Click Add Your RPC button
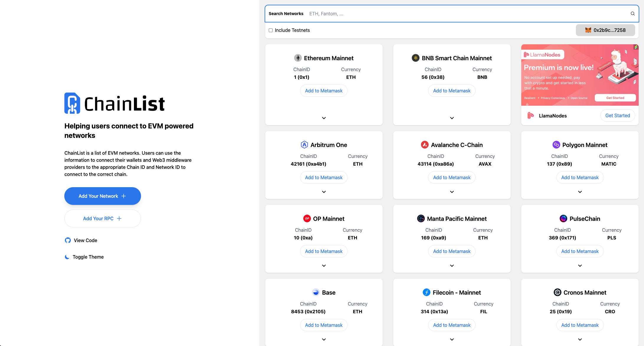The image size is (644, 346). (x=102, y=218)
